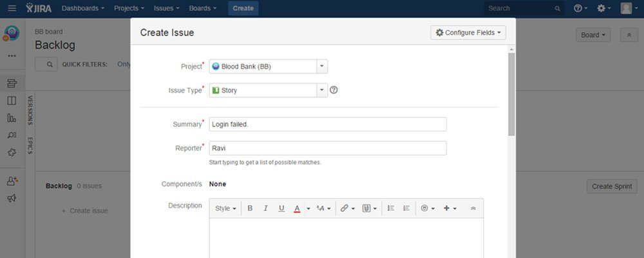Screen dimensions: 644x258
Task: Open the hamburger sidebar menu
Action: point(12,8)
